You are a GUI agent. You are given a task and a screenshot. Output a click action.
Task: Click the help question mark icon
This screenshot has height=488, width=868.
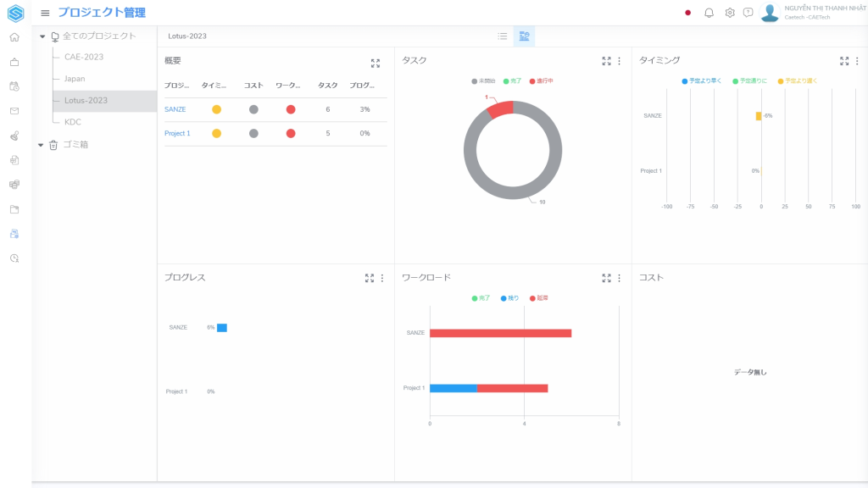click(748, 13)
